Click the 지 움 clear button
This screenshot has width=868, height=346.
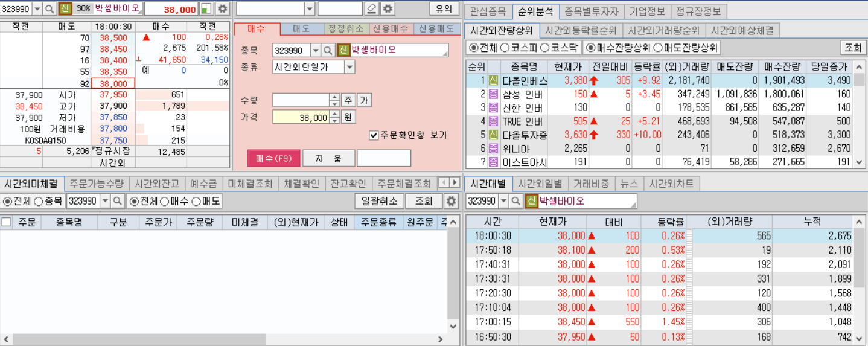coord(328,158)
